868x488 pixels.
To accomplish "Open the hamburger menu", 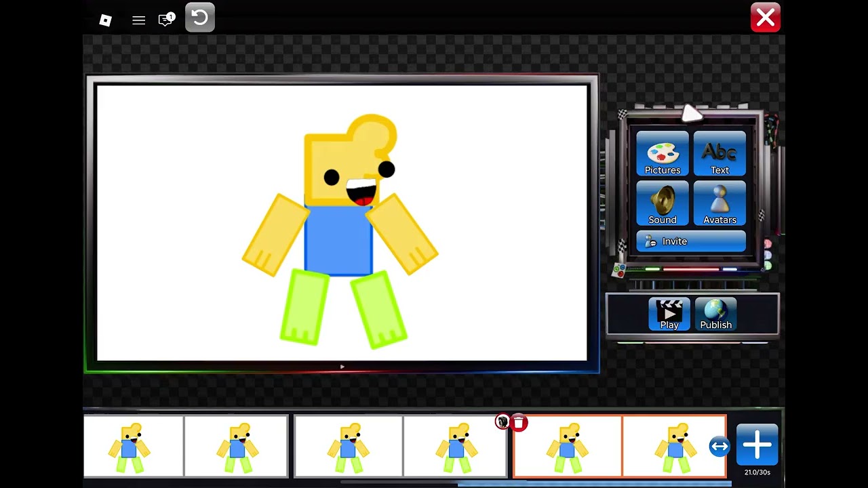I will (139, 20).
